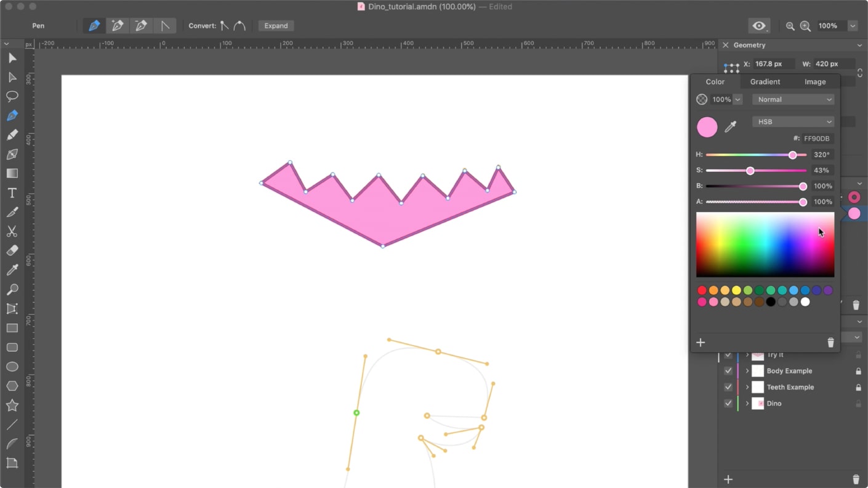Select the Text tool
Screen dimensions: 868x488
pos(12,193)
